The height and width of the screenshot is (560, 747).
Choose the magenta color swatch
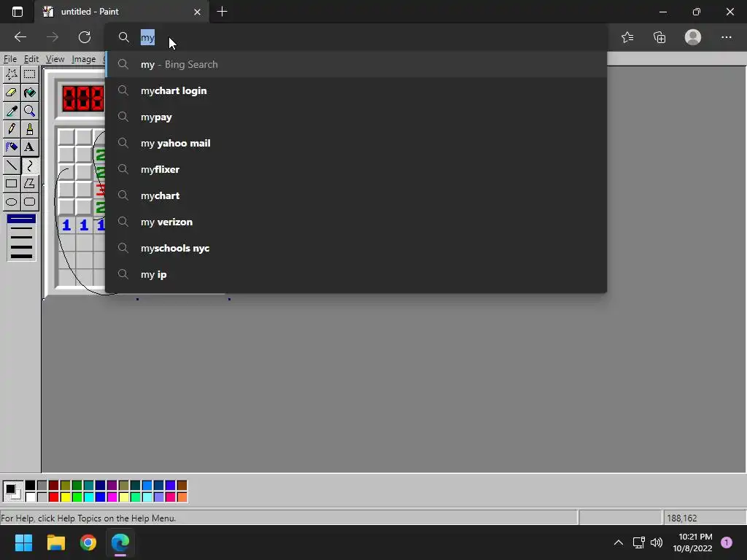pos(112,497)
